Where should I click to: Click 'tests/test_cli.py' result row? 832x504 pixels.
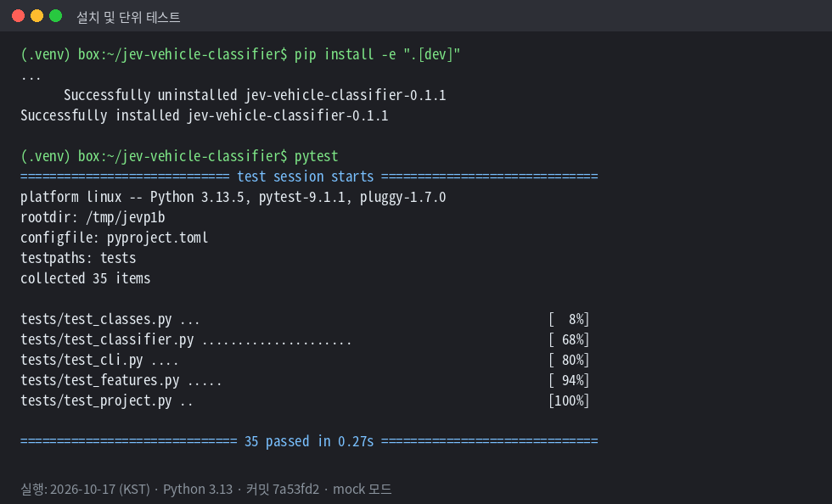(x=305, y=360)
